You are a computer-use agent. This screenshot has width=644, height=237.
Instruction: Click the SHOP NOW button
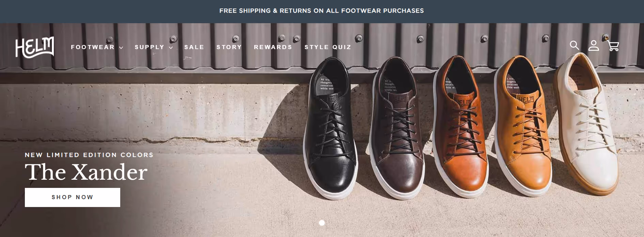point(72,197)
